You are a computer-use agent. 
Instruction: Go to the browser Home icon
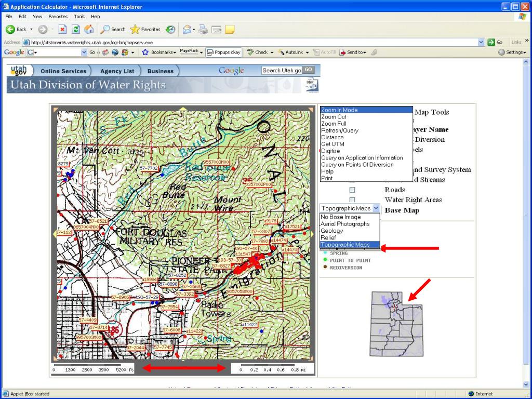coord(89,30)
